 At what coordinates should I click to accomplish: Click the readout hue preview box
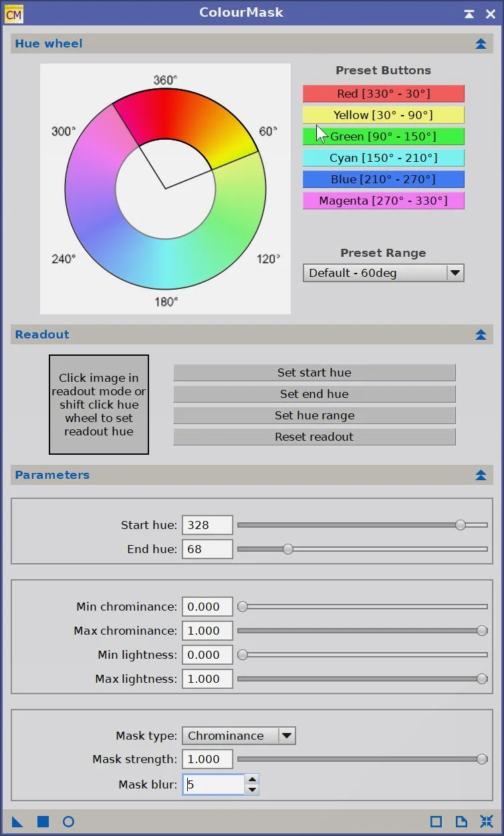tap(99, 405)
